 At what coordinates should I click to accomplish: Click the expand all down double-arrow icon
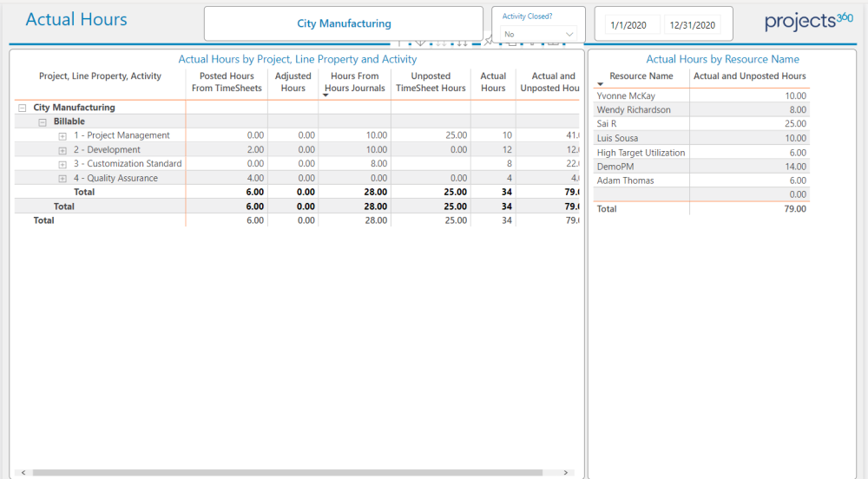pyautogui.click(x=462, y=43)
